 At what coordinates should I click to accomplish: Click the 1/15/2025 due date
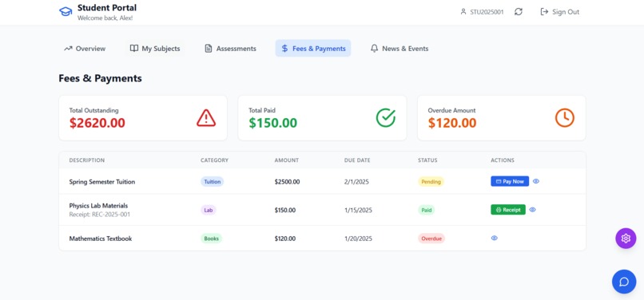click(358, 210)
